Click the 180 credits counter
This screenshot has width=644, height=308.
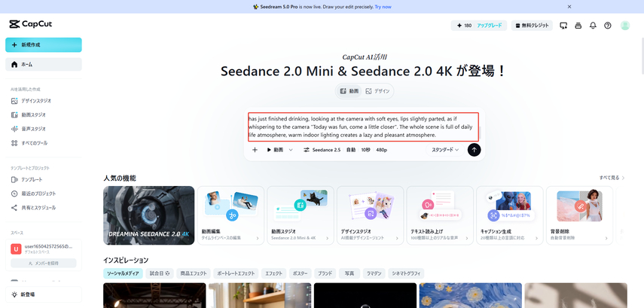pos(464,26)
